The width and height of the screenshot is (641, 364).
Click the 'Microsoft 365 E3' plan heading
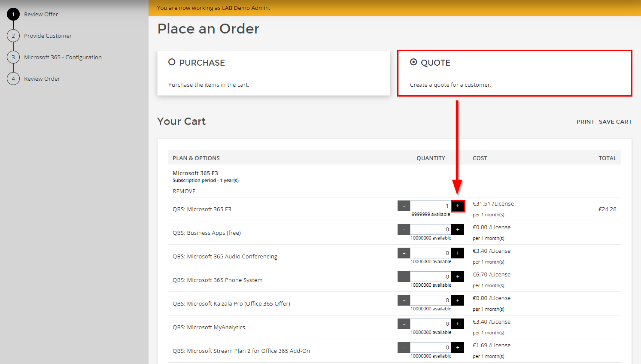[195, 173]
